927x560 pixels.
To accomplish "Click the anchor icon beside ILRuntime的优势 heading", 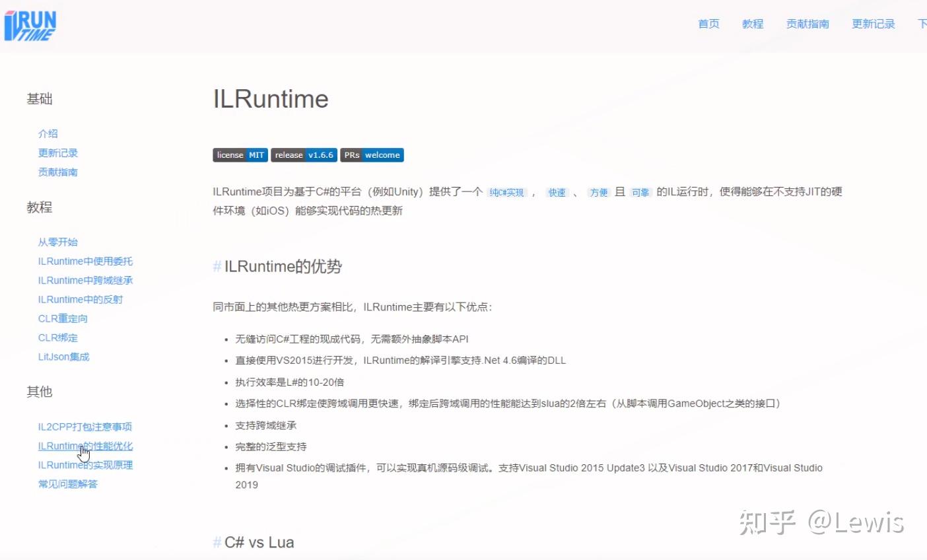I will click(216, 267).
